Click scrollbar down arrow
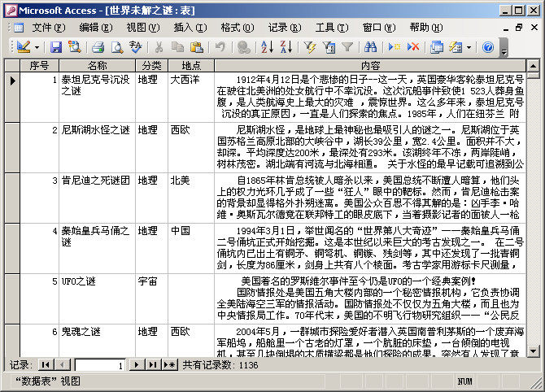 click(533, 351)
